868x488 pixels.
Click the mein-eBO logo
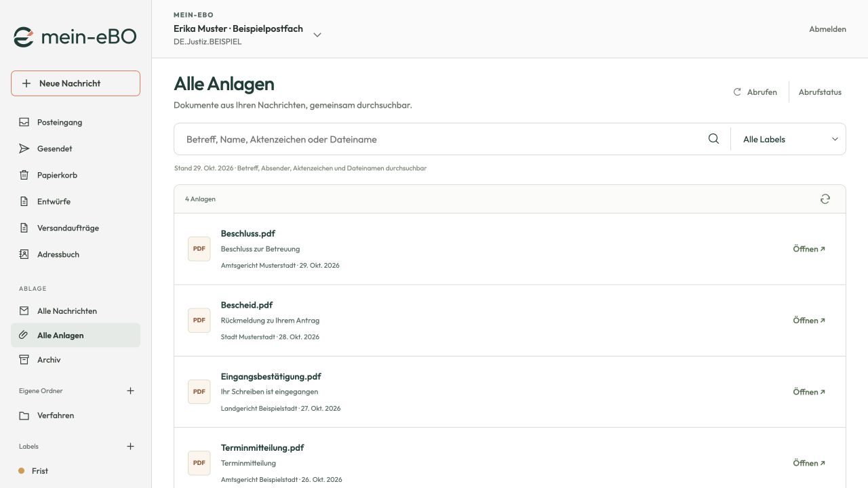coord(75,37)
